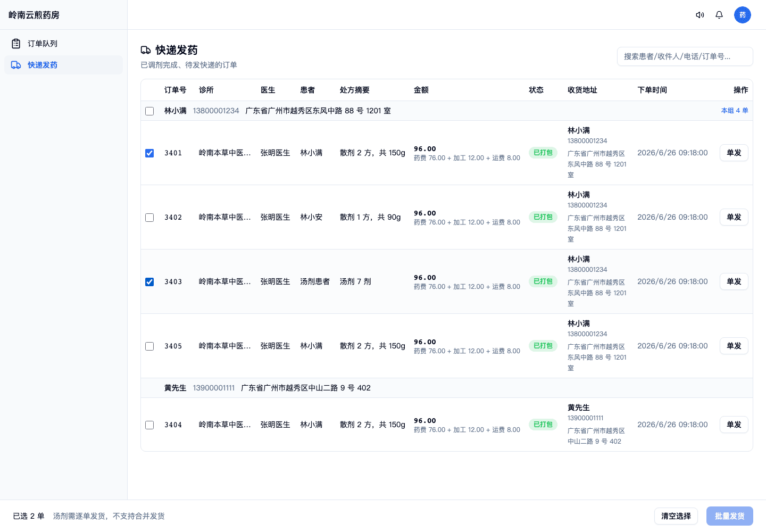Image resolution: width=766 pixels, height=532 pixels.
Task: Open the notification bell
Action: (x=719, y=15)
